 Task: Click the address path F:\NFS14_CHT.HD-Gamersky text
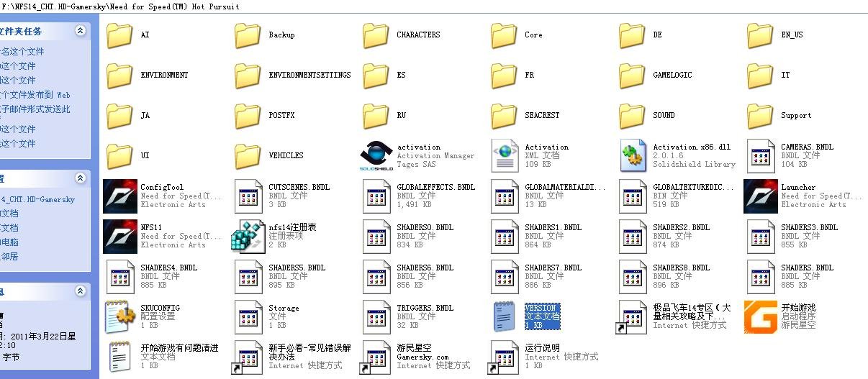(120, 6)
